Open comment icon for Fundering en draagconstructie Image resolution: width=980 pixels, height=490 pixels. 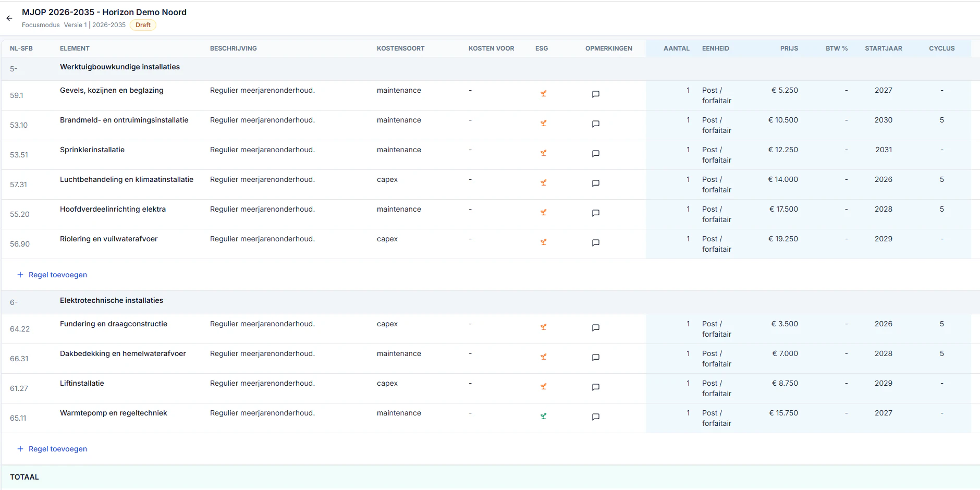[x=596, y=328]
